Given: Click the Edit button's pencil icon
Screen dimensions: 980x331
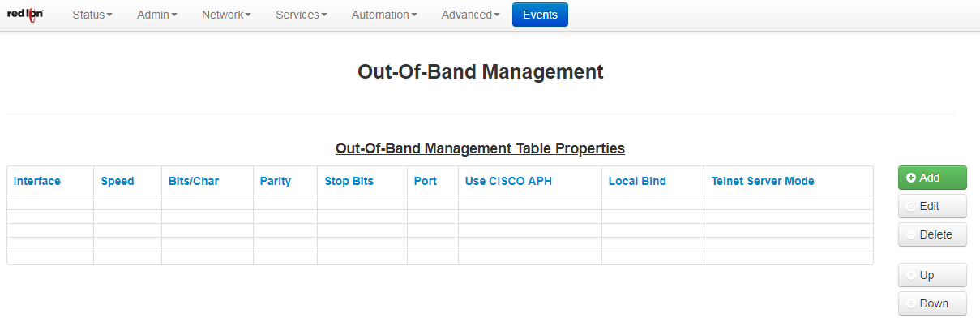Looking at the screenshot, I should (x=911, y=206).
